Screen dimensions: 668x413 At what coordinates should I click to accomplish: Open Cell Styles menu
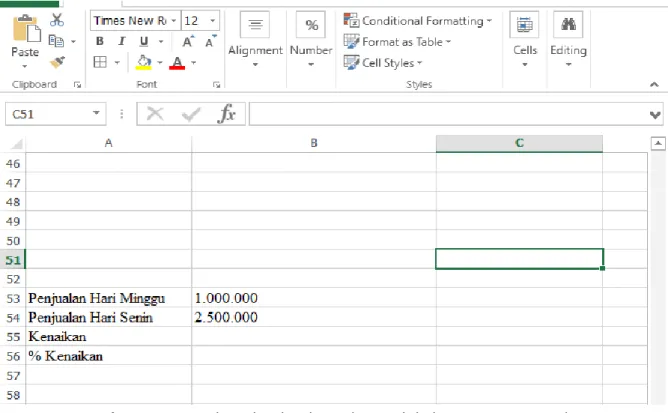coord(383,63)
